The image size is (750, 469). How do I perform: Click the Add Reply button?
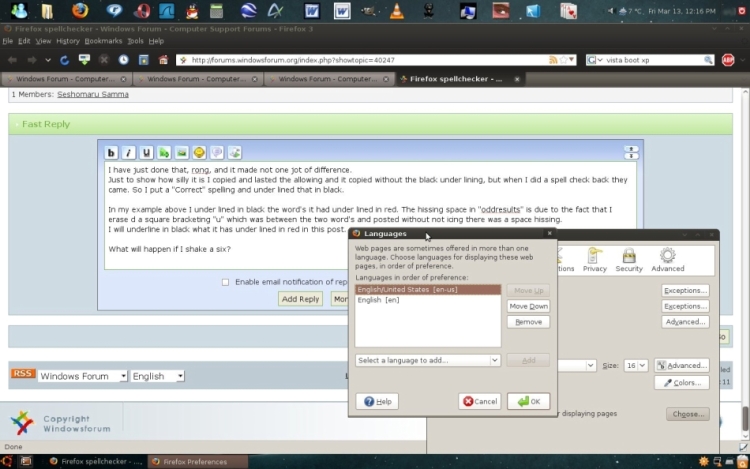coord(300,299)
